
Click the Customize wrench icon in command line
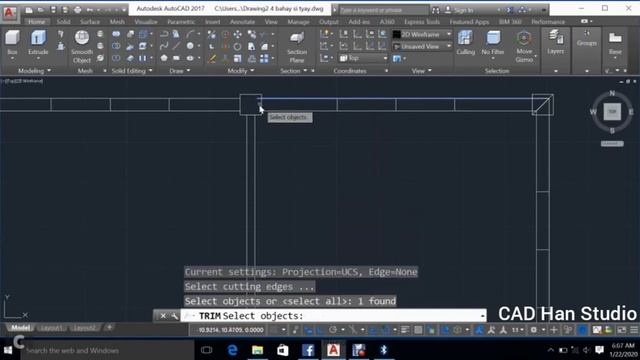(x=174, y=316)
